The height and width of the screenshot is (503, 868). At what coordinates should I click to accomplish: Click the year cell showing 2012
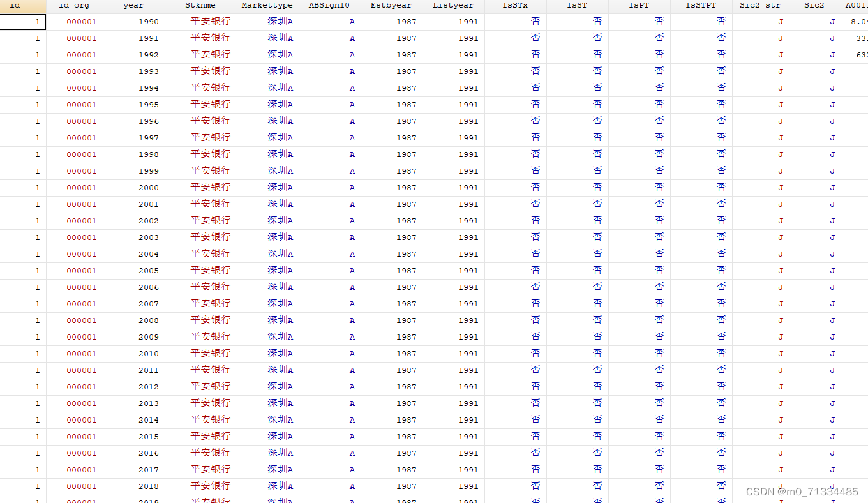tap(133, 387)
